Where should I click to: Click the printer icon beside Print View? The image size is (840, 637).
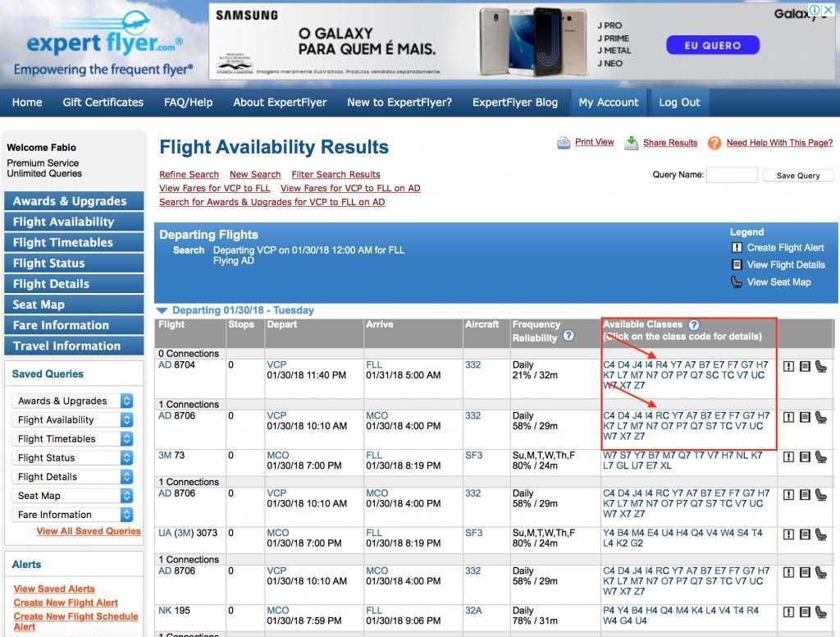pyautogui.click(x=564, y=143)
